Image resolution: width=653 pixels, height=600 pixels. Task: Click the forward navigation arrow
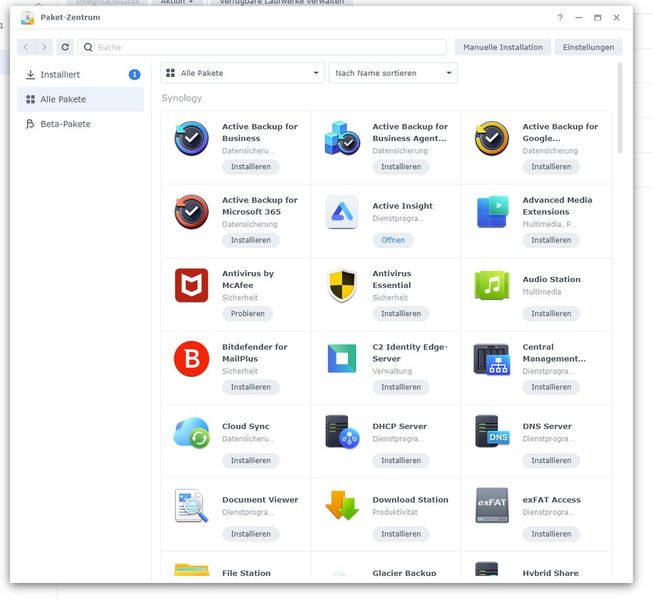click(x=44, y=47)
